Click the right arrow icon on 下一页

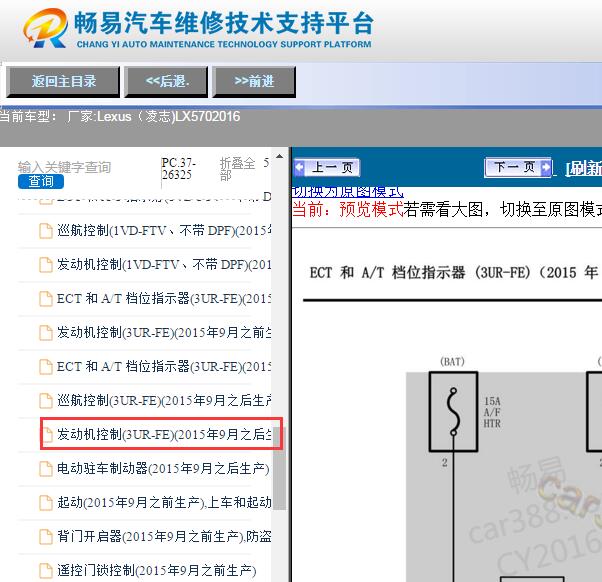pyautogui.click(x=545, y=167)
